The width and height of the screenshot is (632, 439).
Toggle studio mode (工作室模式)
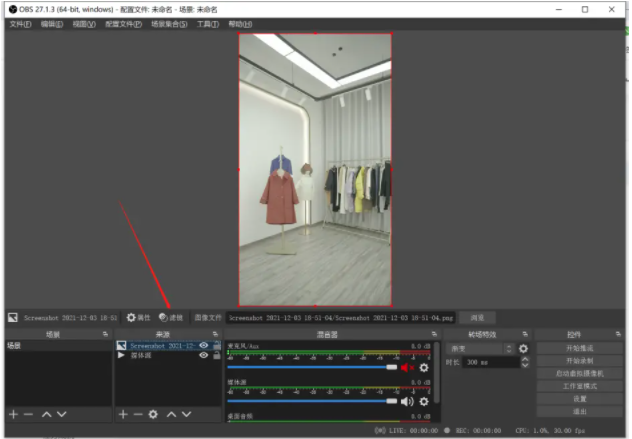point(580,386)
